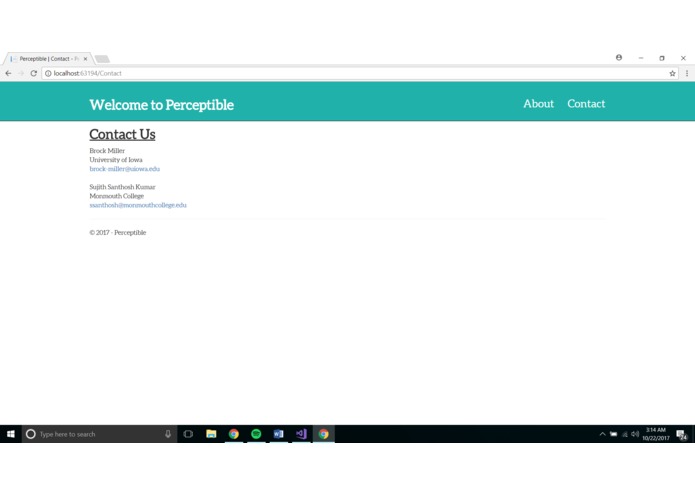Restore down the Chrome window
The height and width of the screenshot is (494, 695).
coord(662,58)
